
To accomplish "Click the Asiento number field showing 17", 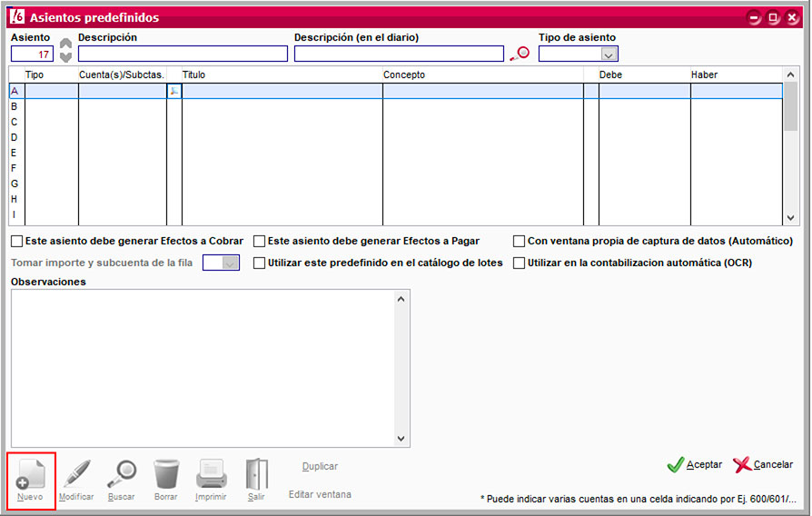I will pyautogui.click(x=32, y=54).
